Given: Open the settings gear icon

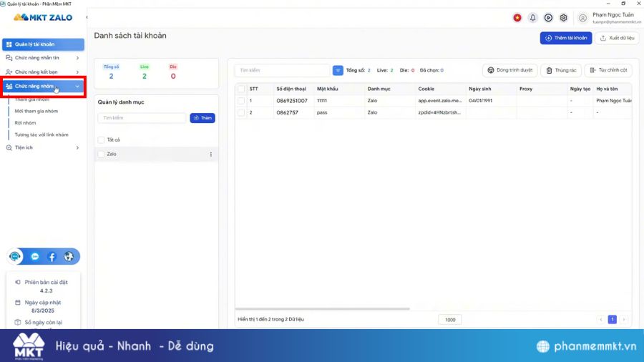Looking at the screenshot, I should (564, 18).
